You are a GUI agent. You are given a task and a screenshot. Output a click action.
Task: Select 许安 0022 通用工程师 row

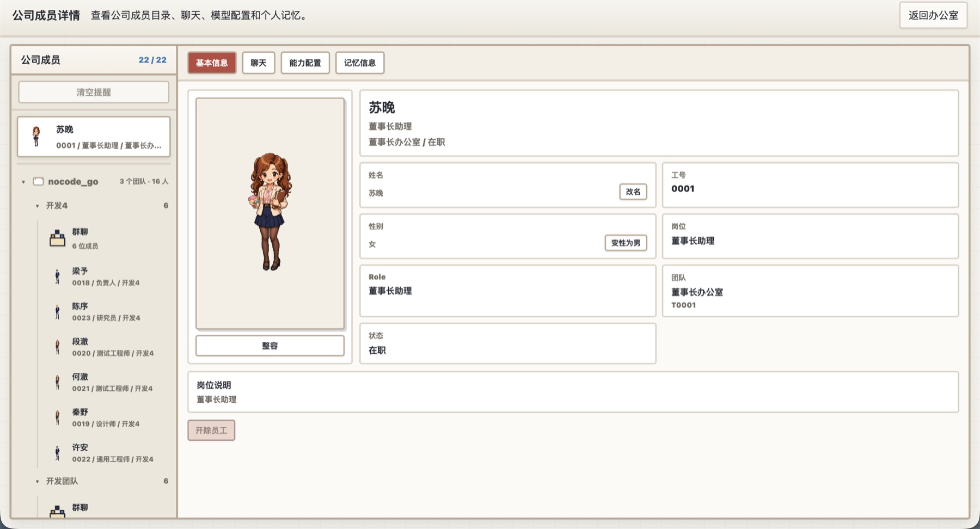coord(107,453)
